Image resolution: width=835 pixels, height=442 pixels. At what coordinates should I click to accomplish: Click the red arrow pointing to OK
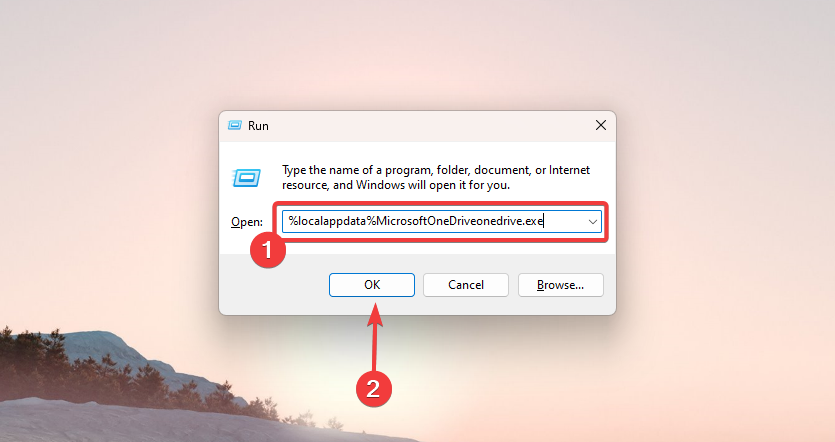(375, 337)
